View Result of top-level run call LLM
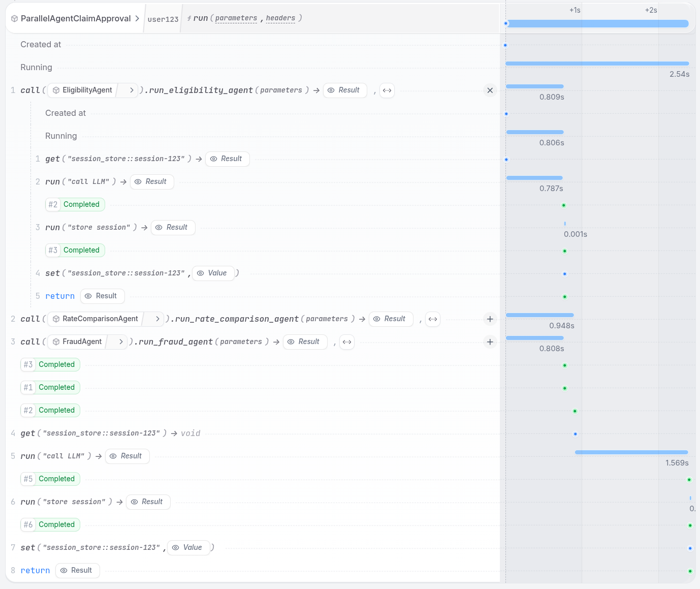This screenshot has height=589, width=700. point(127,456)
